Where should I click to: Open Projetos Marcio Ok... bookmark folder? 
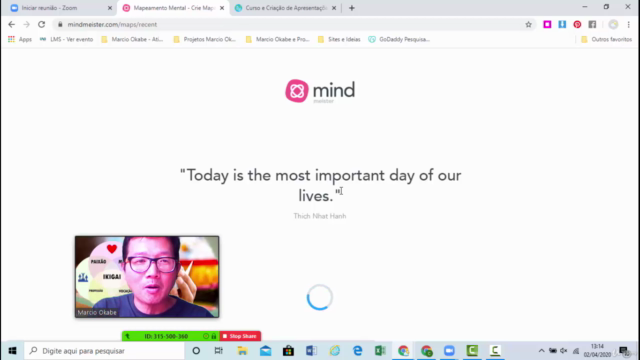(x=204, y=39)
